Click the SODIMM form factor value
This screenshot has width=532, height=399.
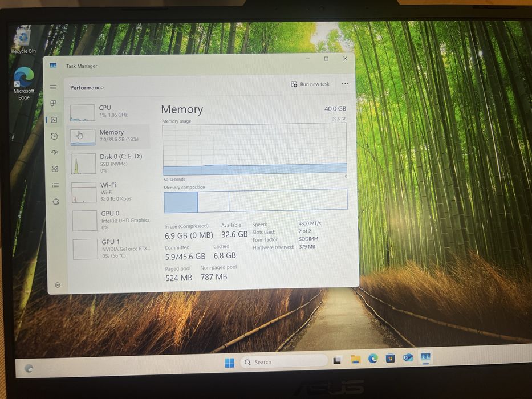point(308,239)
